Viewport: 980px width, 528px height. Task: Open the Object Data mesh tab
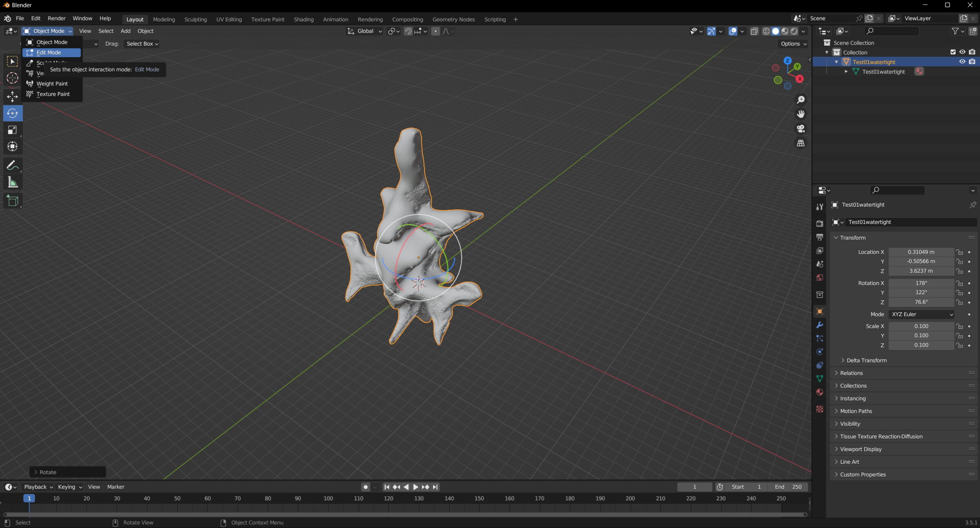[x=820, y=379]
